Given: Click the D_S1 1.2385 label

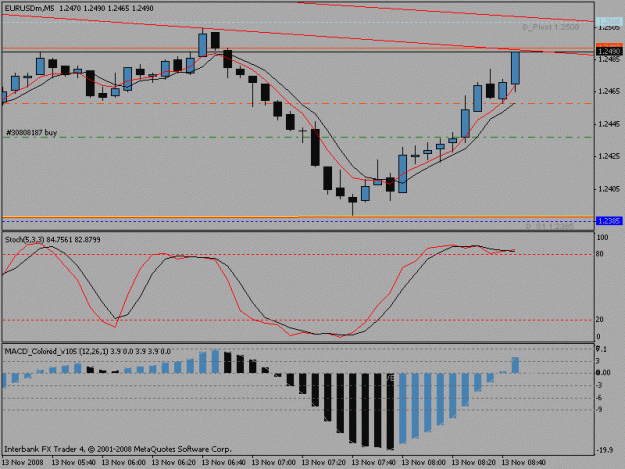Looking at the screenshot, I should point(550,226).
